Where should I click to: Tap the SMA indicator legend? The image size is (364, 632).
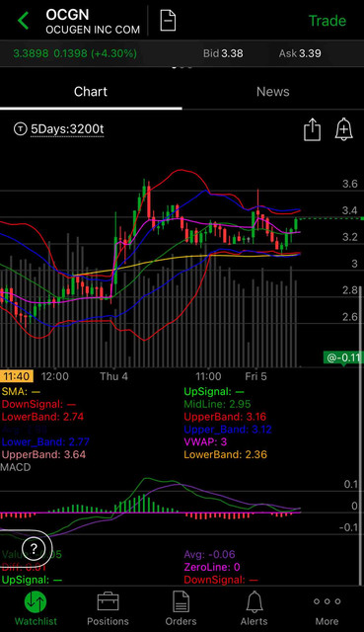tap(21, 391)
